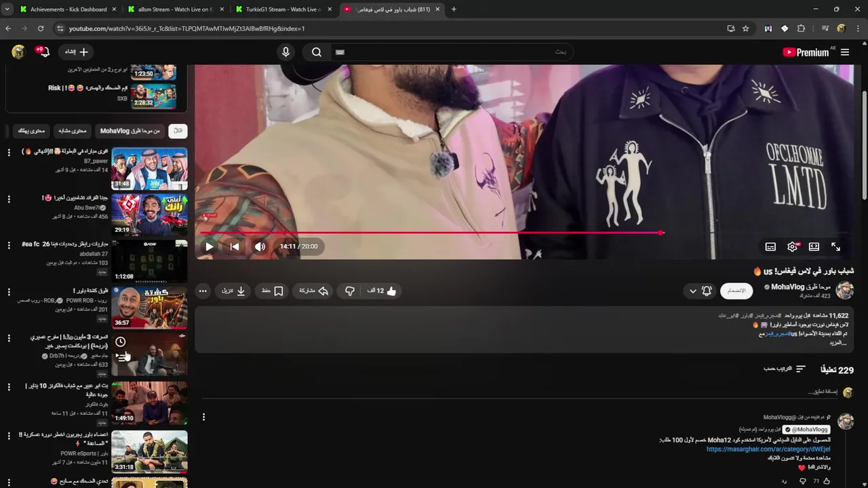This screenshot has height=488, width=868.
Task: Select the محتوى يهمّك filter chip
Action: (31, 131)
